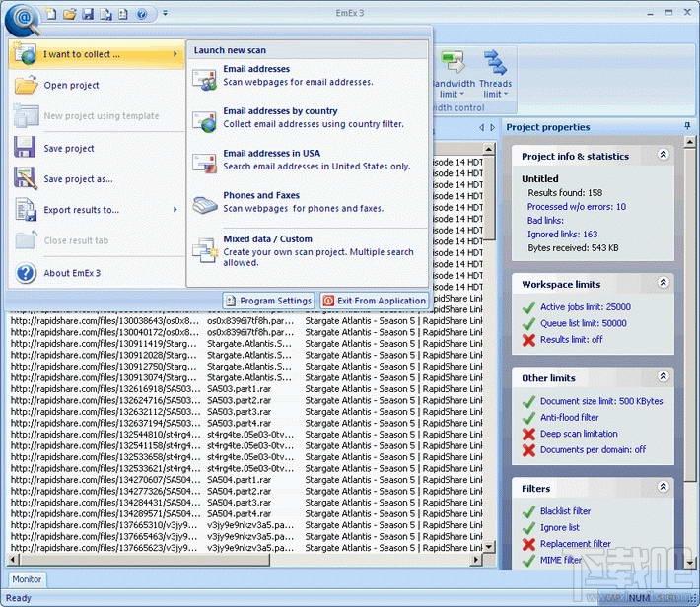Click the new document quick-access icon
The width and height of the screenshot is (700, 607).
(52, 14)
